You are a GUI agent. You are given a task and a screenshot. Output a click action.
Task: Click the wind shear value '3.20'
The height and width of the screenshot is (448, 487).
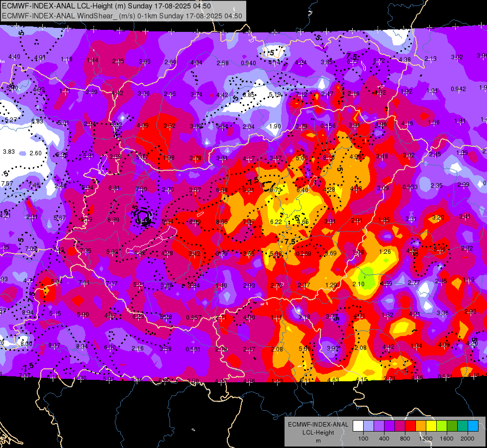coord(438,218)
